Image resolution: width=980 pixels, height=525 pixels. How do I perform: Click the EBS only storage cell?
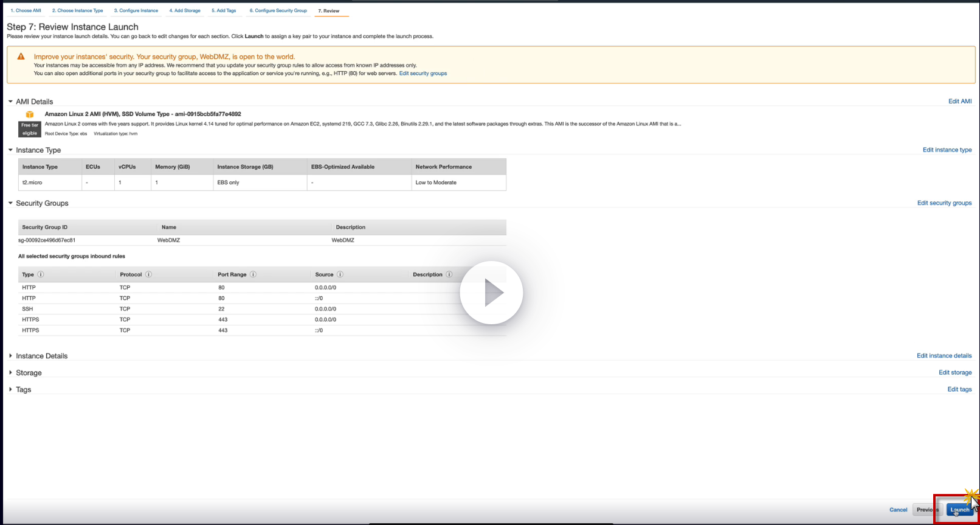click(260, 183)
